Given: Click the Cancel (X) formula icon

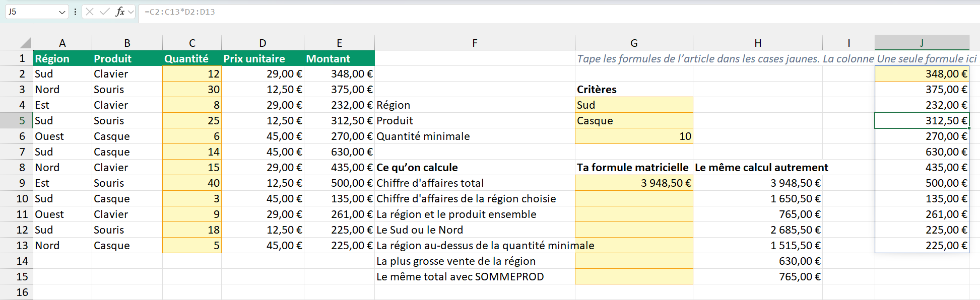Looking at the screenshot, I should [x=90, y=12].
